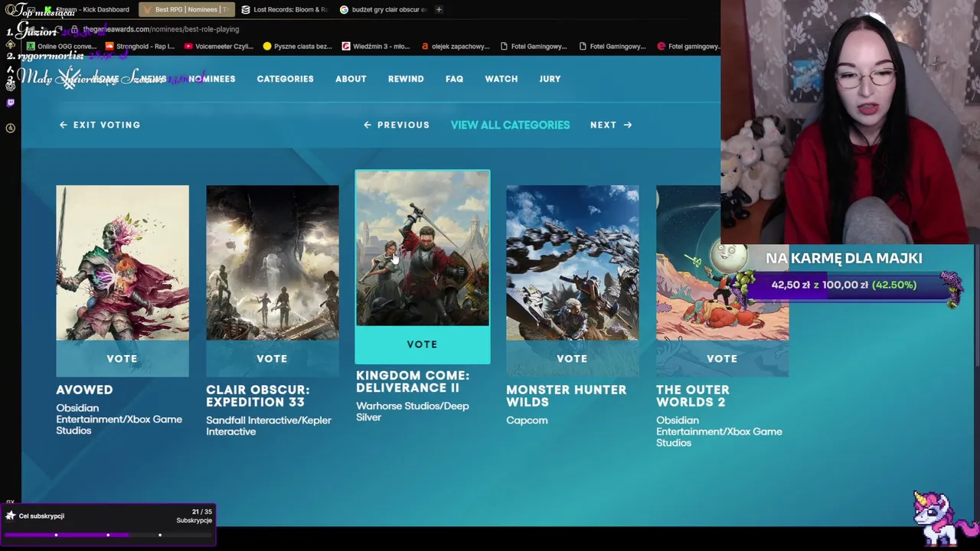Open the Stronghold - Rap bookmark
Image resolution: width=980 pixels, height=551 pixels.
click(x=140, y=46)
